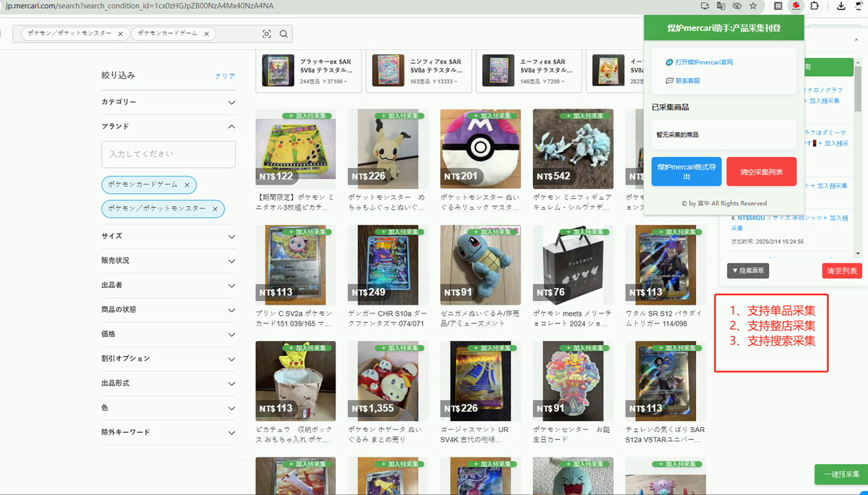The height and width of the screenshot is (495, 868).
Task: Click the magnifier search icon
Action: click(283, 33)
